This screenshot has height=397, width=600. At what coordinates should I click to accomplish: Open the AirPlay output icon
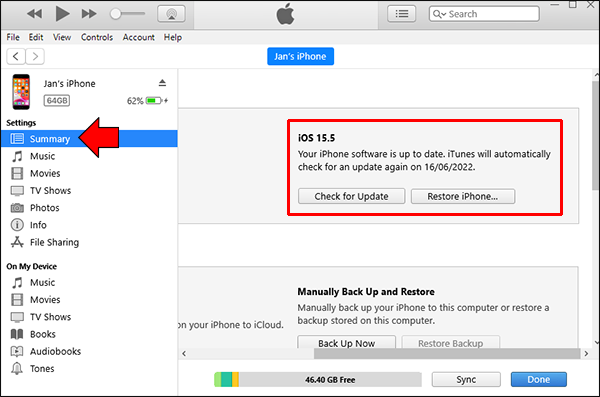tap(171, 14)
